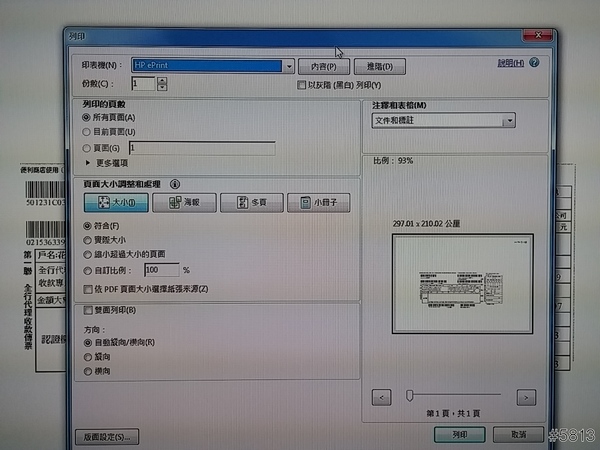
Task: Close the 列印 print dialog
Action: tap(538, 35)
